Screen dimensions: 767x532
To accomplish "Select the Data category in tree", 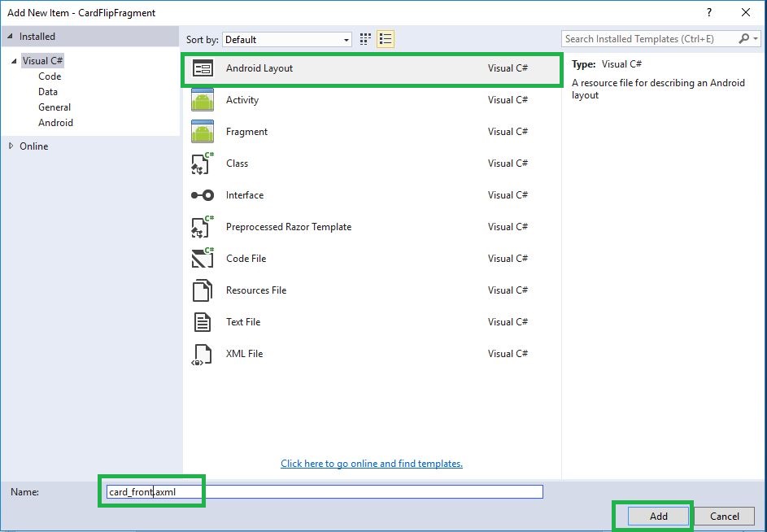I will point(48,92).
